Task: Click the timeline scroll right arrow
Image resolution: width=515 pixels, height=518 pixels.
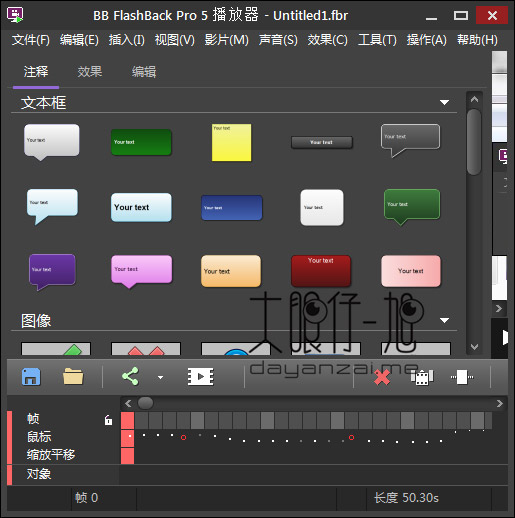Action: (x=499, y=404)
